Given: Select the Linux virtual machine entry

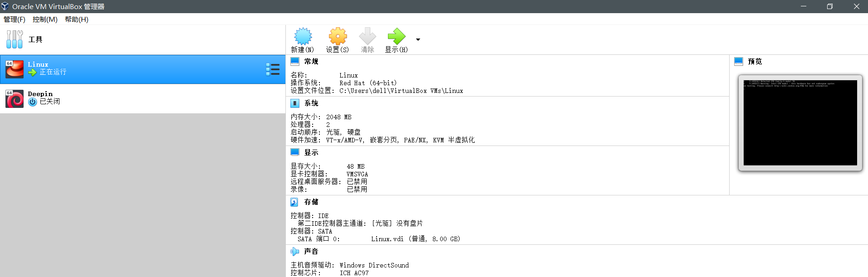Looking at the screenshot, I should click(142, 69).
